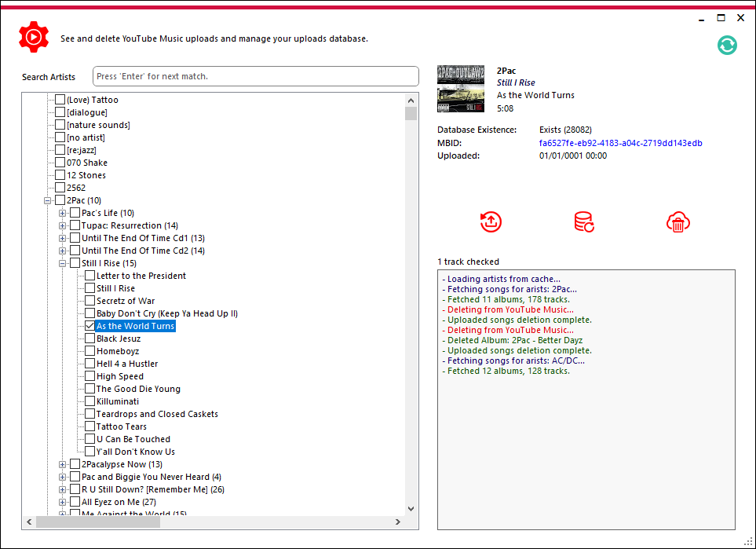Focus the Search Artists input field
This screenshot has width=756, height=549.
tap(256, 76)
